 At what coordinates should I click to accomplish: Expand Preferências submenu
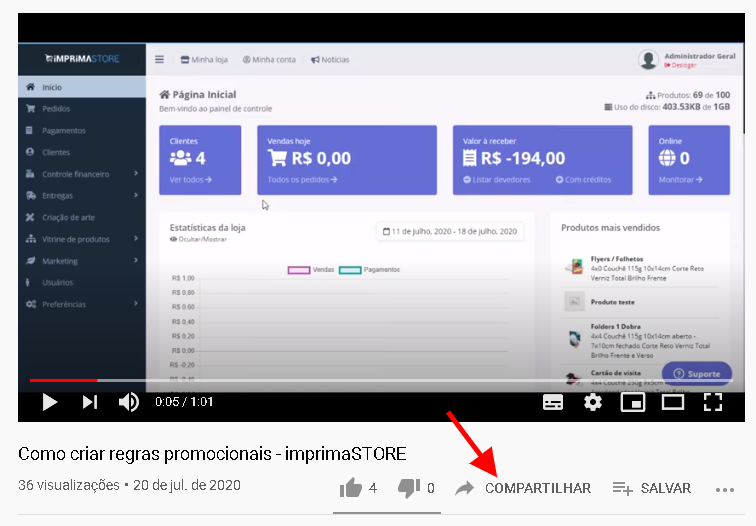[x=82, y=304]
